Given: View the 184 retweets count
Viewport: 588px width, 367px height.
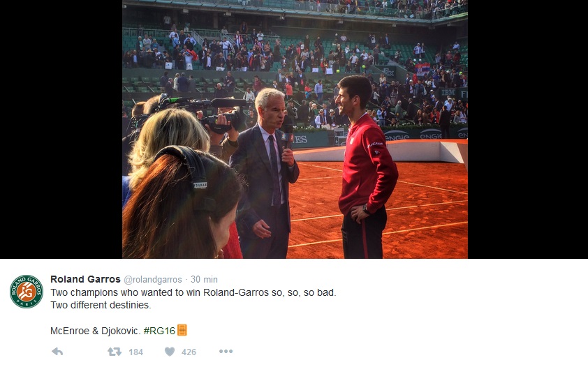Looking at the screenshot, I should 135,352.
